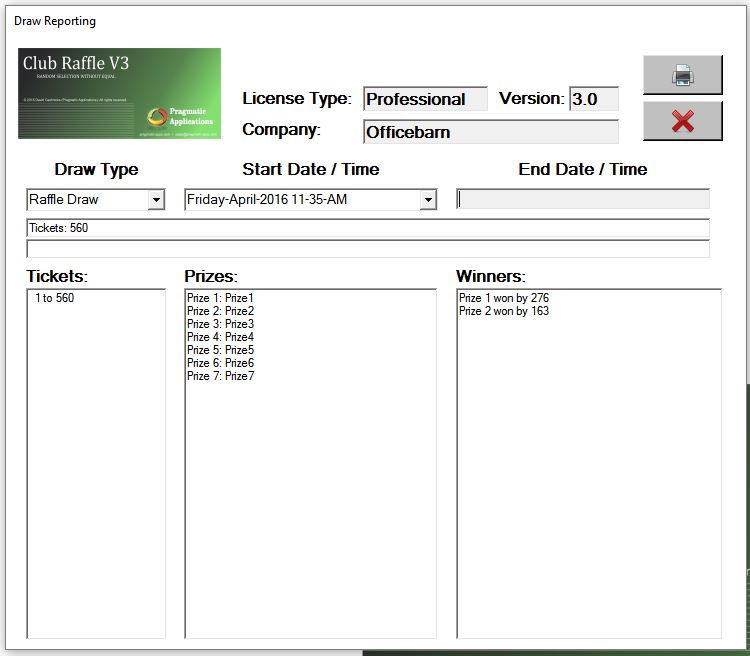Click the Tickets: 560 summary field
750x656 pixels.
tap(367, 228)
